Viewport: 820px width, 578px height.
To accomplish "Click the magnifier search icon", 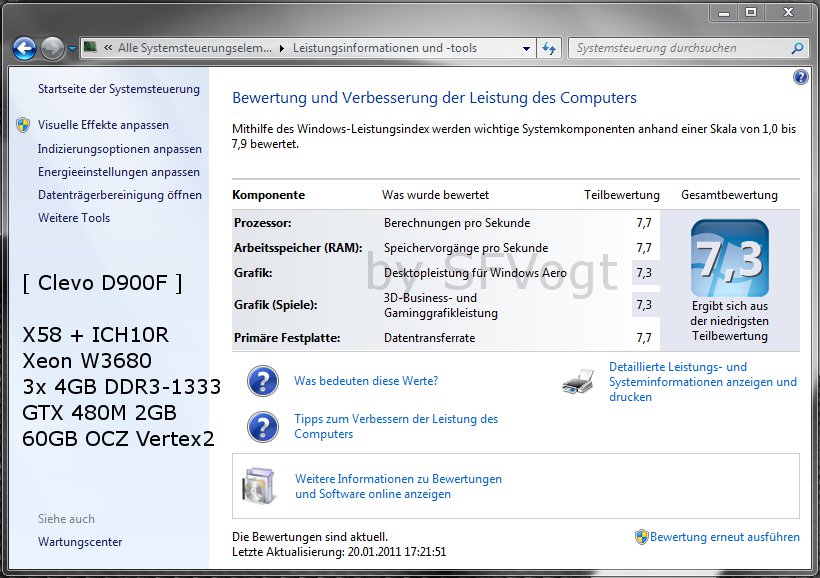I will click(x=797, y=49).
